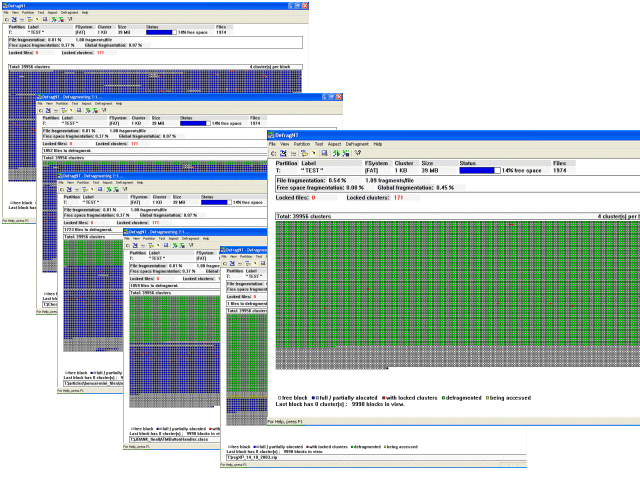Click '1059 files to defragment.' text
This screenshot has height=480, width=640.
point(154,286)
